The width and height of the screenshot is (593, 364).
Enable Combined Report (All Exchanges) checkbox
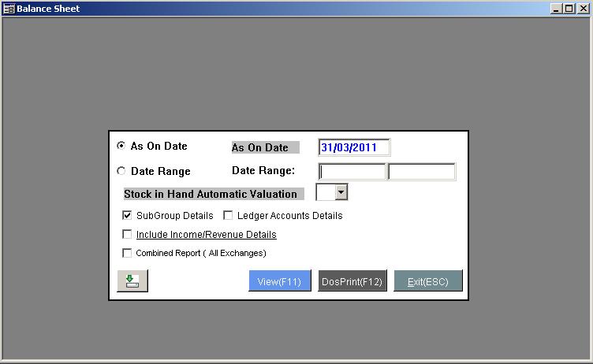tap(127, 253)
